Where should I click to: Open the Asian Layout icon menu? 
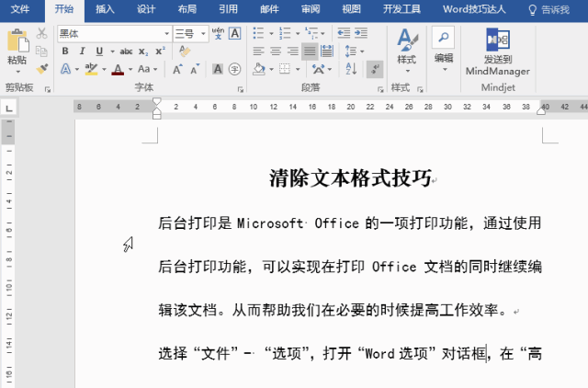[x=319, y=69]
